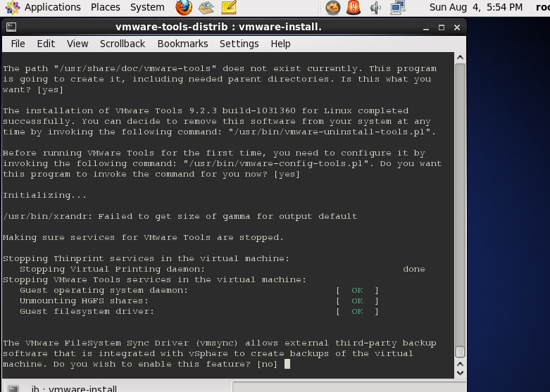550x392 pixels.
Task: Click the note-taking pencil icon in panel
Action: (229, 7)
